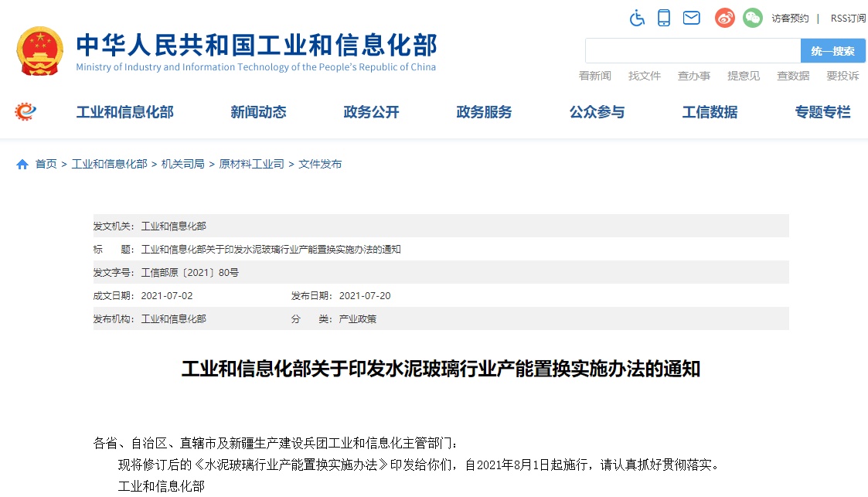
Task: Open the RSS订阅 link
Action: pos(848,19)
